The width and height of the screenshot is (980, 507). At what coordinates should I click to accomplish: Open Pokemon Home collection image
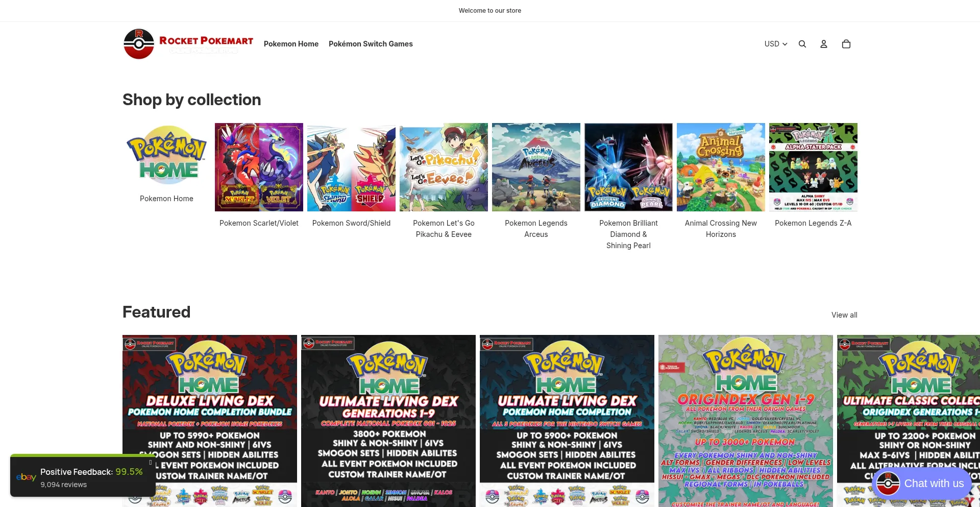click(x=166, y=155)
